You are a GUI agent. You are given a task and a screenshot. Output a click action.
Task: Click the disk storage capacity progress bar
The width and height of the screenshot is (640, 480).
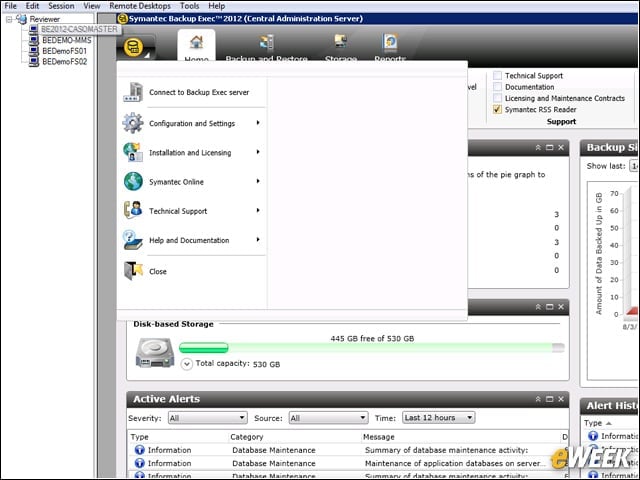point(372,348)
